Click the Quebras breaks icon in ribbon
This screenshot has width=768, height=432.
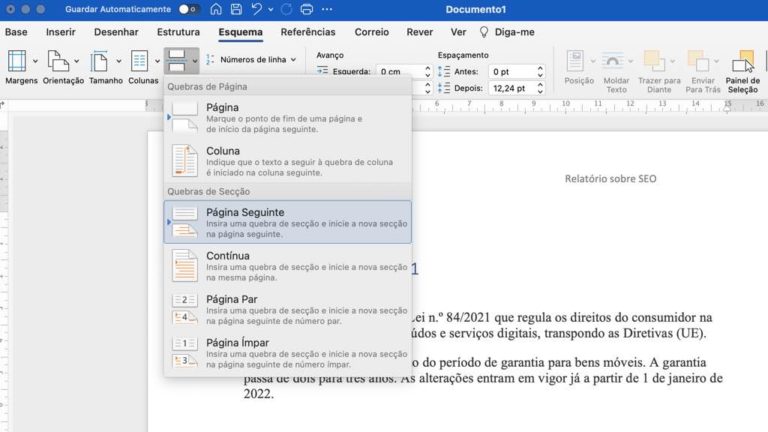click(177, 61)
